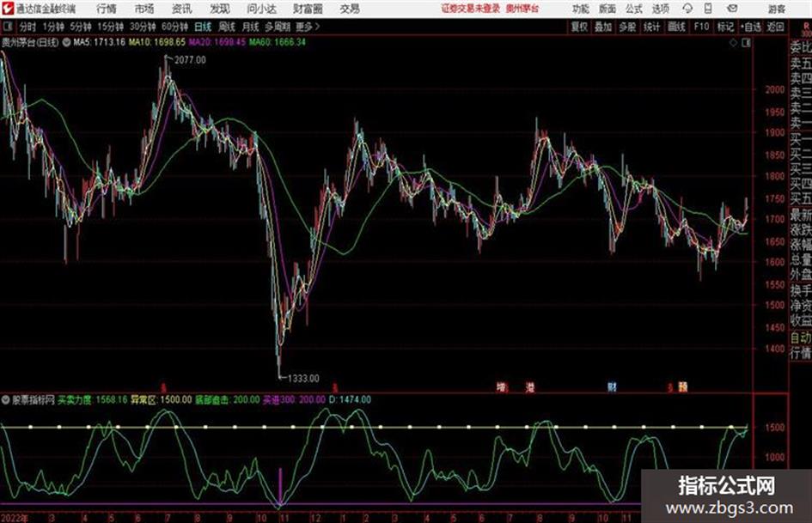Switch to the 30分钟 chart period
Screen dimensions: 812x523
(143, 27)
